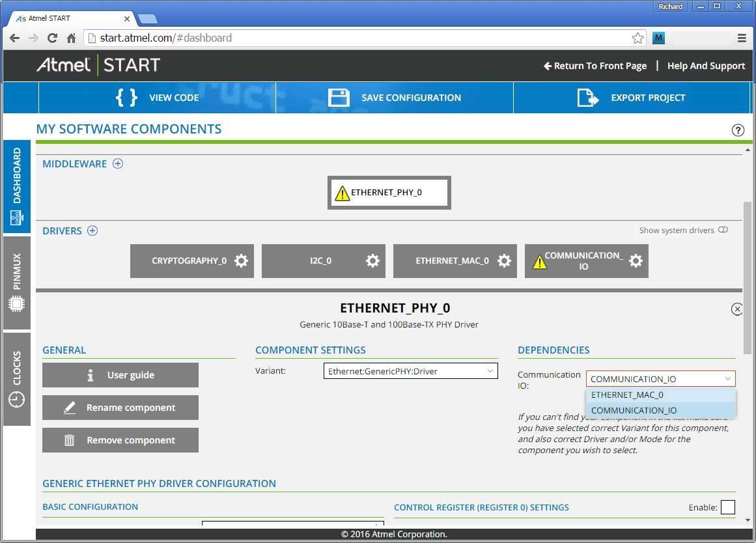Open I2C_0 gear settings icon
The height and width of the screenshot is (543, 756).
point(372,261)
